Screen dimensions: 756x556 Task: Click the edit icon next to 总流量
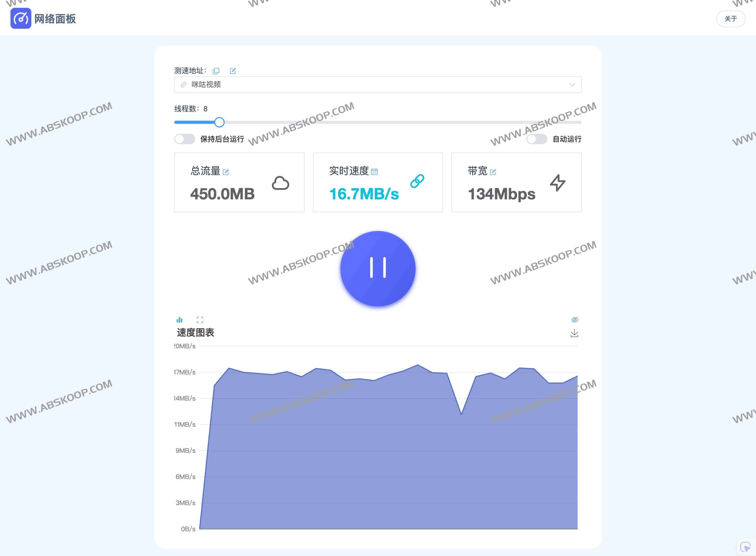226,172
